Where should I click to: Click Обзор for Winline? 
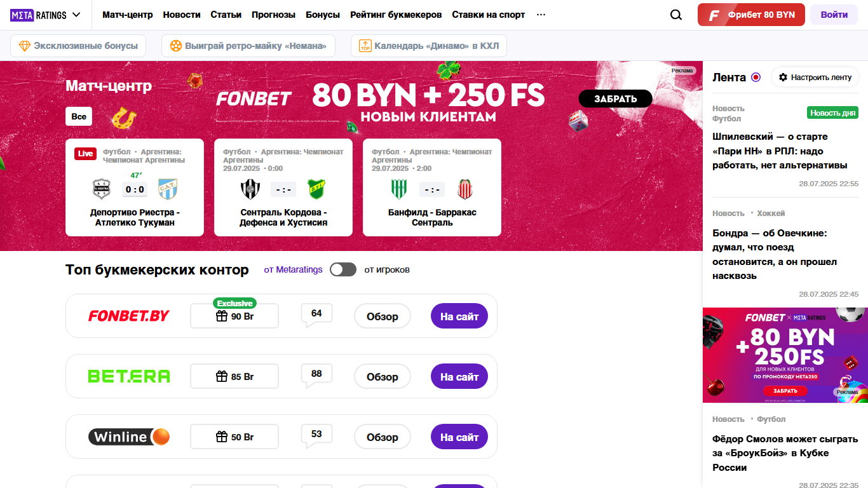click(x=383, y=437)
